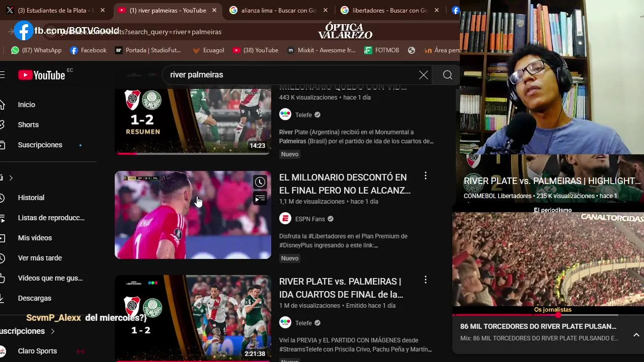Open options menu for EL MILLONARIO DESCONTÓ video
The height and width of the screenshot is (362, 644).
(x=426, y=175)
